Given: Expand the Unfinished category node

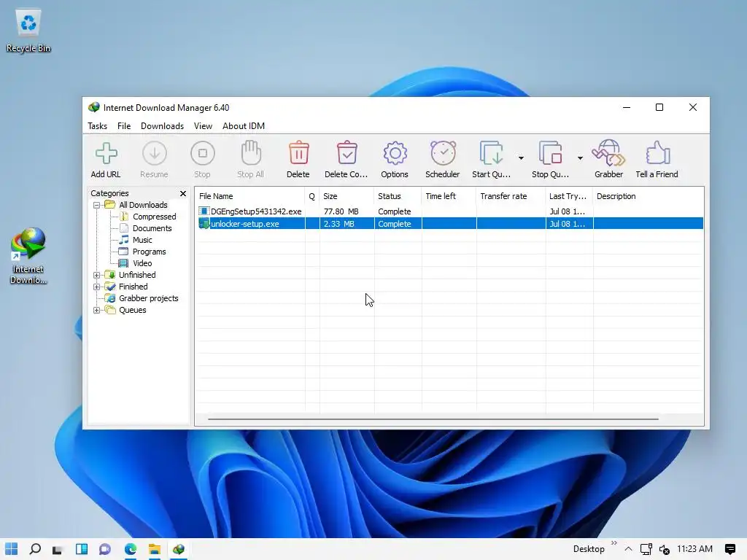Looking at the screenshot, I should click(x=97, y=275).
